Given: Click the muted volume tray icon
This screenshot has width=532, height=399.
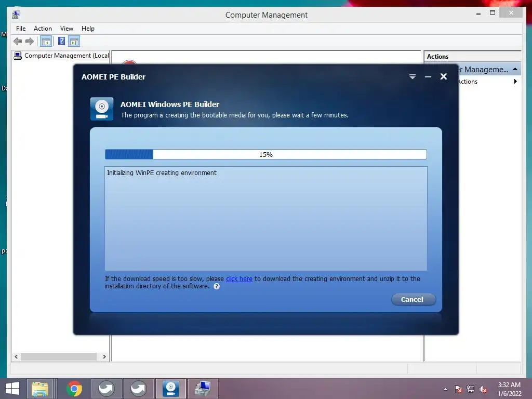Looking at the screenshot, I should (483, 389).
